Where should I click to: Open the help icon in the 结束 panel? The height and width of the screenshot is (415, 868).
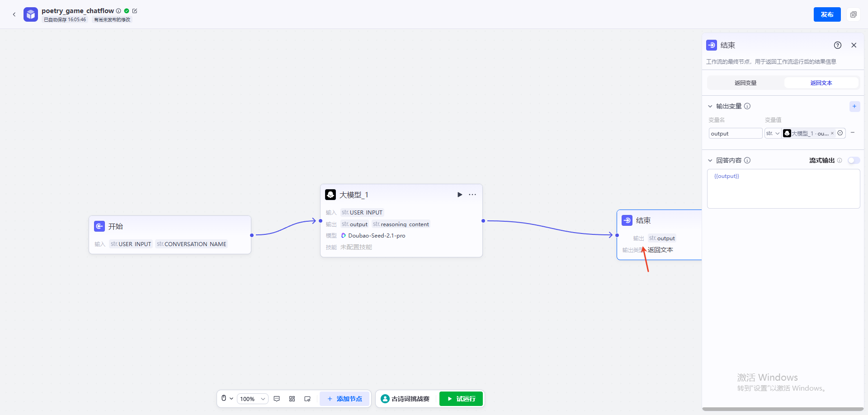click(x=838, y=45)
